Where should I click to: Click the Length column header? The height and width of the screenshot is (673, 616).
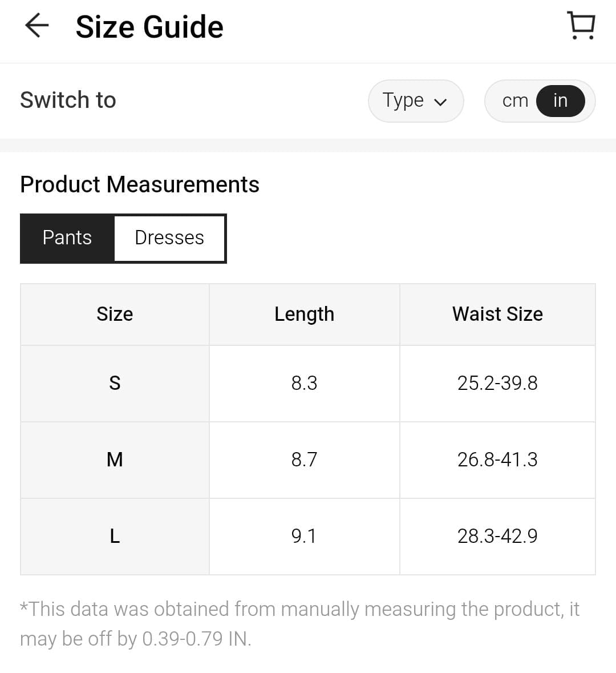point(304,314)
